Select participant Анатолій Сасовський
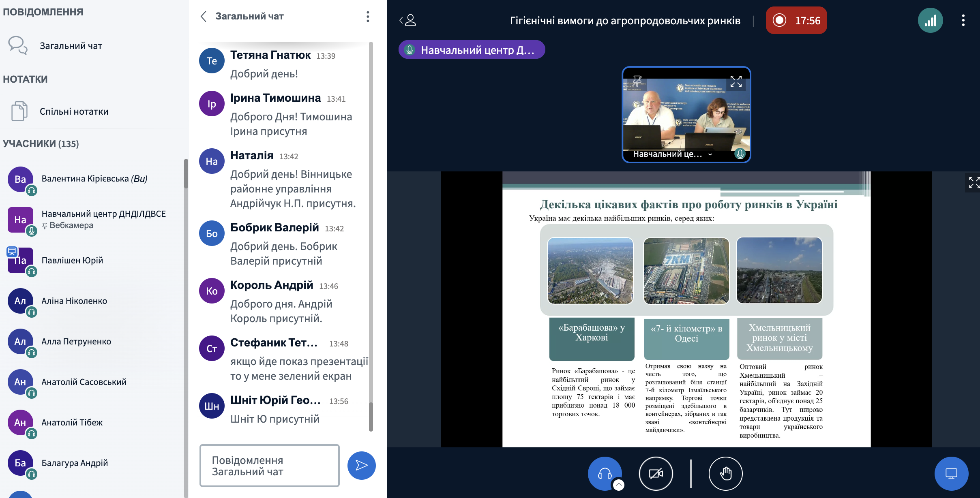 pos(93,382)
